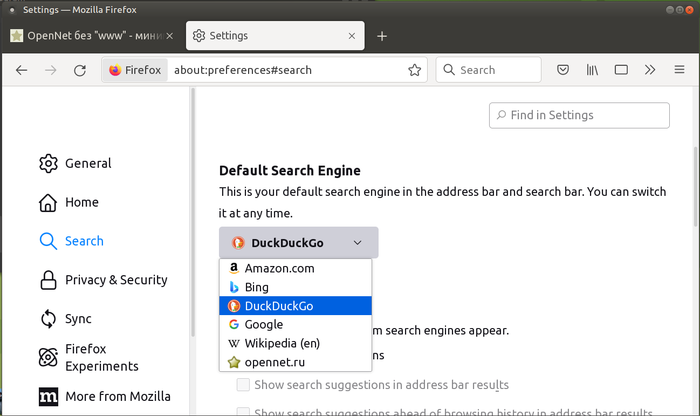Enable search suggestions in address bar results
This screenshot has width=700, height=416.
click(243, 385)
